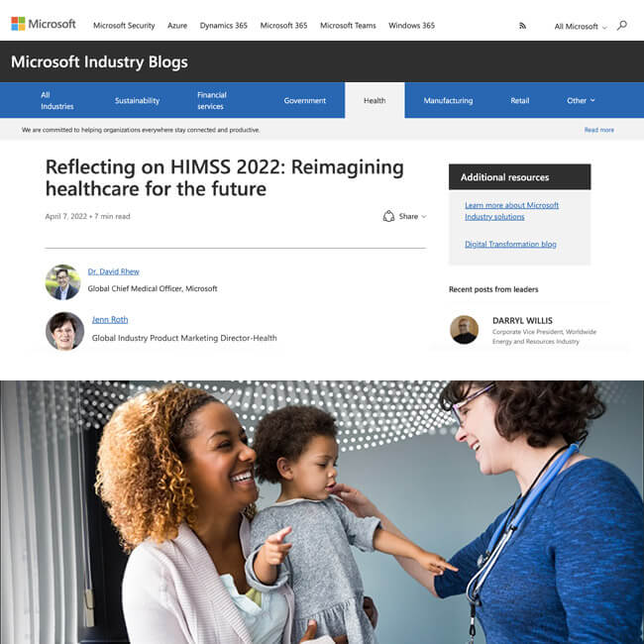The image size is (644, 644).
Task: Expand the Other industries menu
Action: [581, 100]
